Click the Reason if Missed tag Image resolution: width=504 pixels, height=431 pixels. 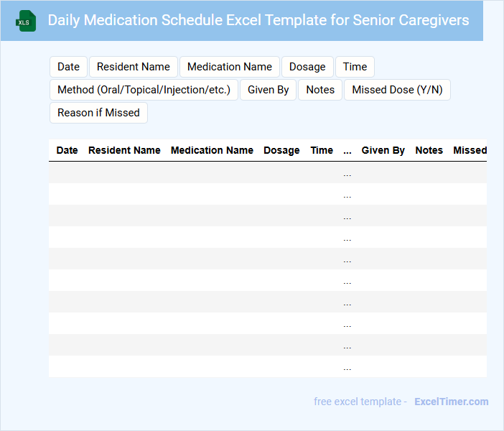pos(98,113)
